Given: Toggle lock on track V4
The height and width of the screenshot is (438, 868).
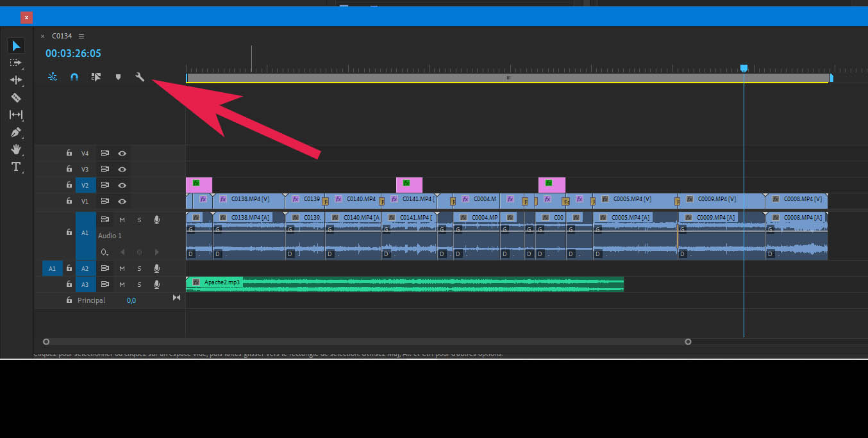Looking at the screenshot, I should click(69, 153).
